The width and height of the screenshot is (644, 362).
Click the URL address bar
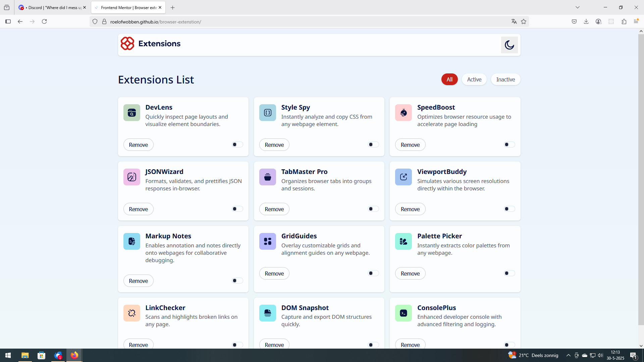302,22
